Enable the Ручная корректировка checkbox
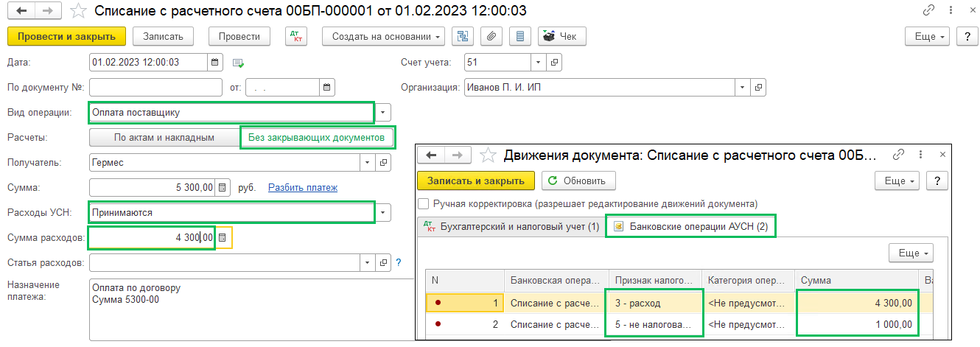This screenshot has height=347, width=980. 424,203
